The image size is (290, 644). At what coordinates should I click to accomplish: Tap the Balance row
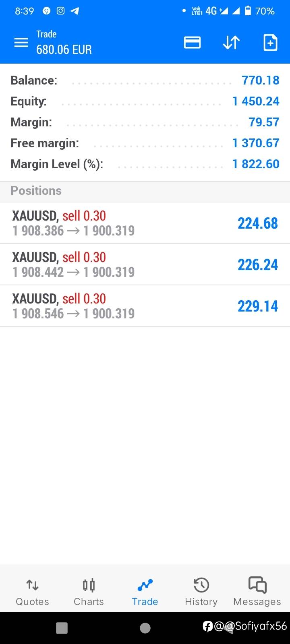pyautogui.click(x=145, y=80)
